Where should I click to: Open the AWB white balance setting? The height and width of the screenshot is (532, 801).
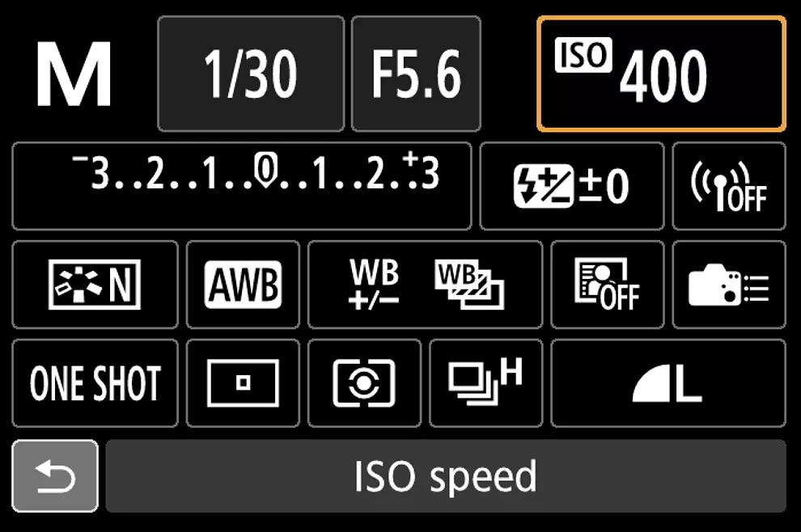(x=244, y=285)
